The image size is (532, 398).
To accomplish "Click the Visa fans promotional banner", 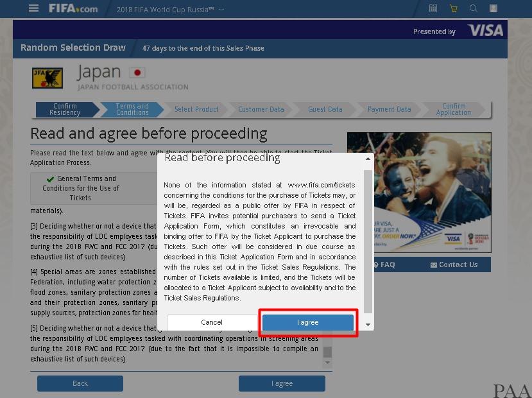I will [419, 193].
